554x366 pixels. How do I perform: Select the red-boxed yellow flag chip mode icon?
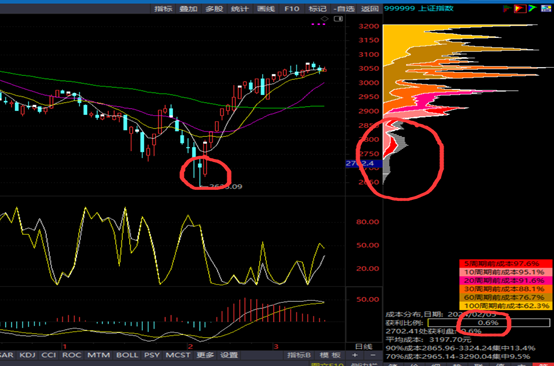pos(520,8)
